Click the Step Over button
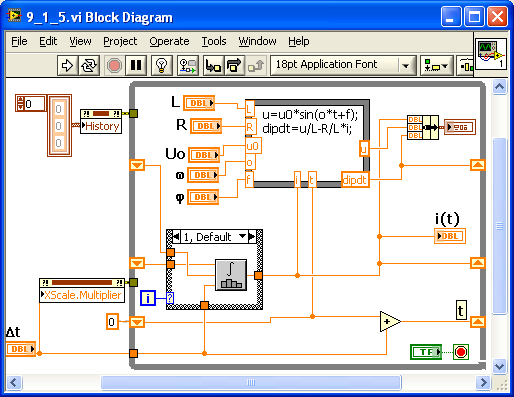514x397 pixels. (x=235, y=65)
